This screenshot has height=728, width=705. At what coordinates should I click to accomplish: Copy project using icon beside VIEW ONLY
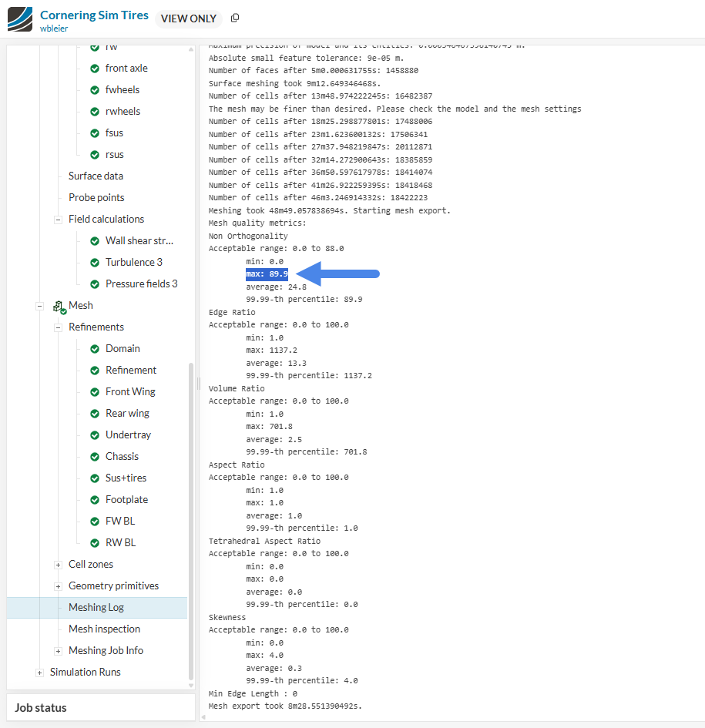pyautogui.click(x=235, y=18)
